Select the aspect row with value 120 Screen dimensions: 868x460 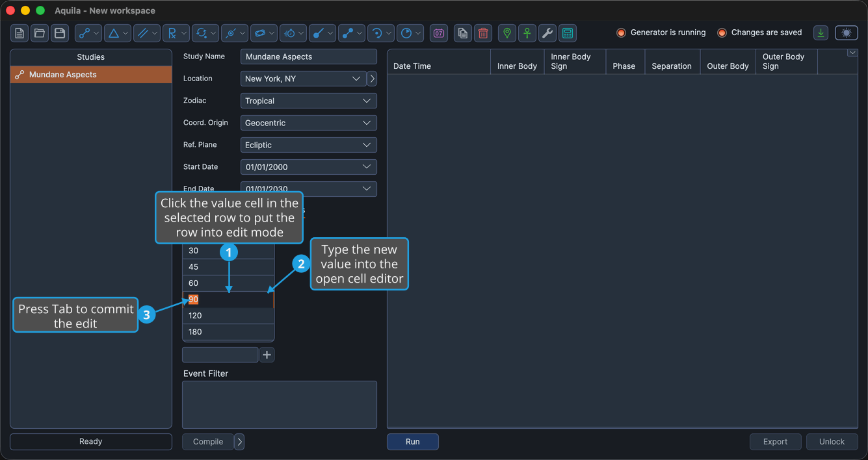pos(228,316)
